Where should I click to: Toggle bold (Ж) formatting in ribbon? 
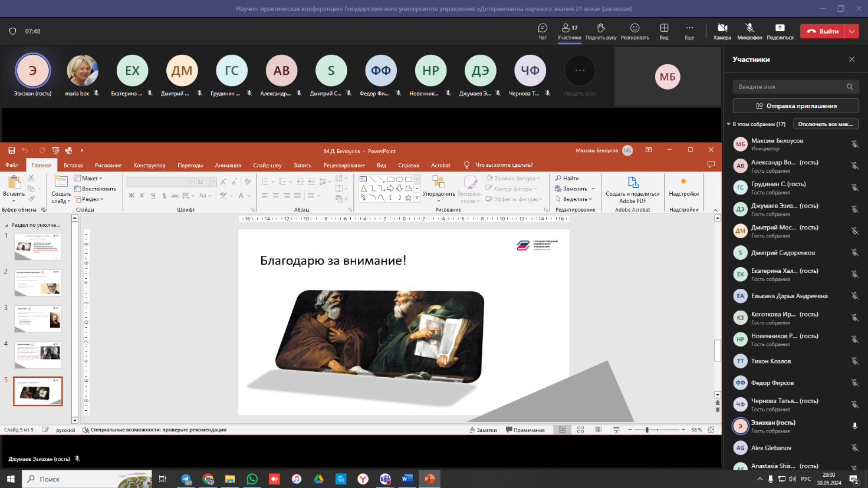click(x=131, y=196)
